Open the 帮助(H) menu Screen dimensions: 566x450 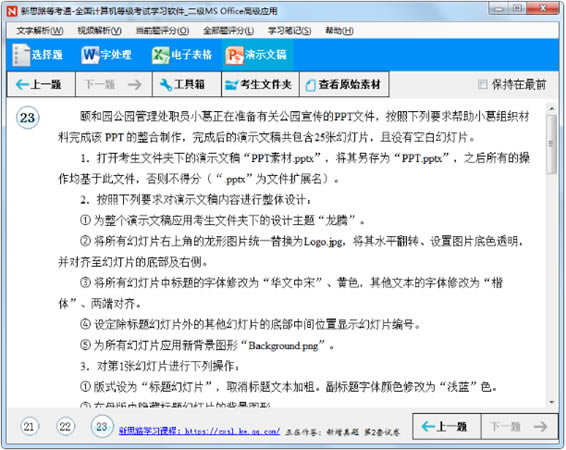click(x=339, y=31)
